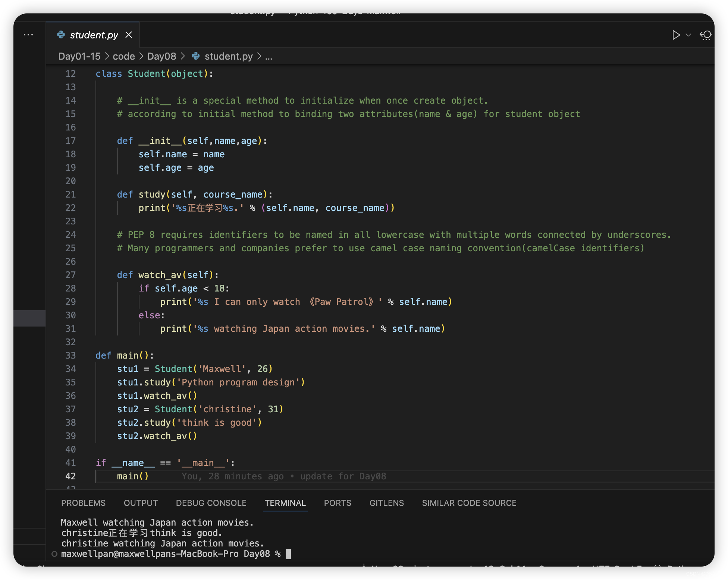Open the Day08 breadcrumb segment
The image size is (728, 580).
(161, 56)
